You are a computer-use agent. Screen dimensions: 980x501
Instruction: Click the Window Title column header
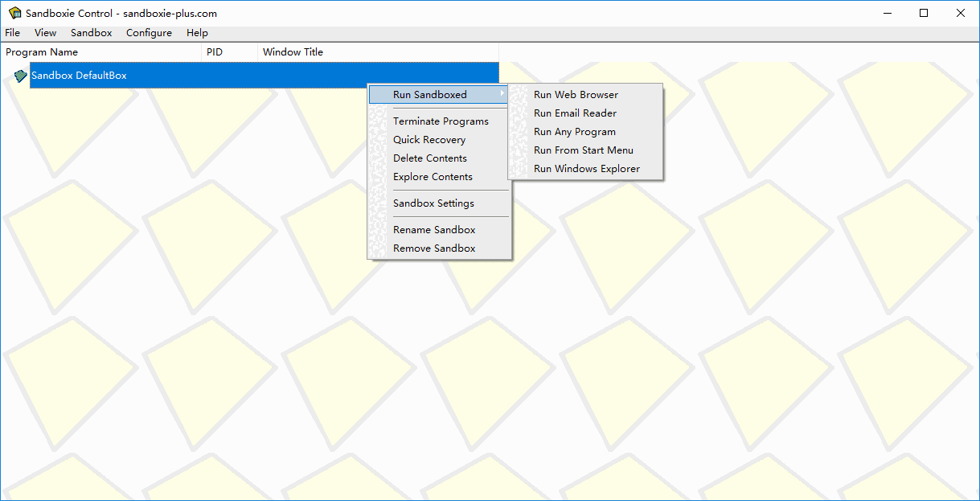pyautogui.click(x=378, y=52)
